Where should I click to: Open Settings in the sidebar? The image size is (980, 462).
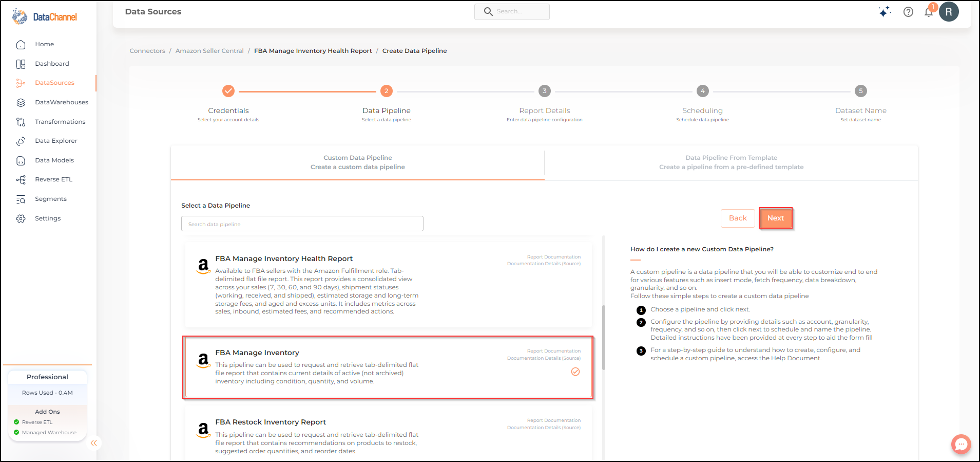(x=48, y=218)
